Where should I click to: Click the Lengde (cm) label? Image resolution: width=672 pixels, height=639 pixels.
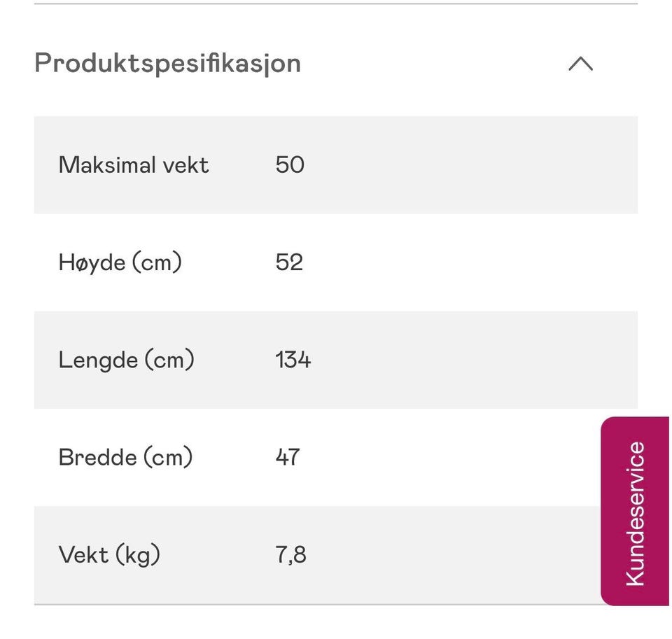(x=127, y=360)
